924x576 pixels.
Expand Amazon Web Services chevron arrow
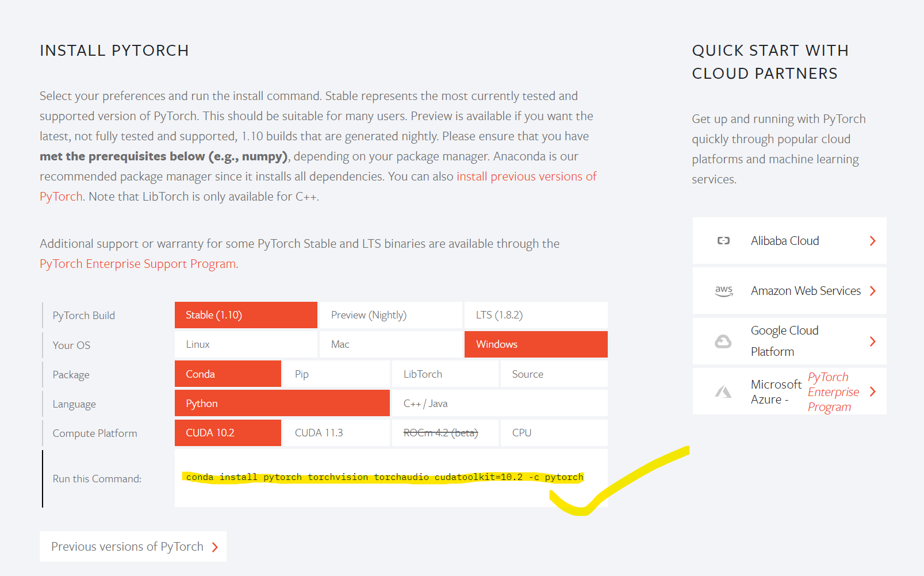tap(872, 291)
